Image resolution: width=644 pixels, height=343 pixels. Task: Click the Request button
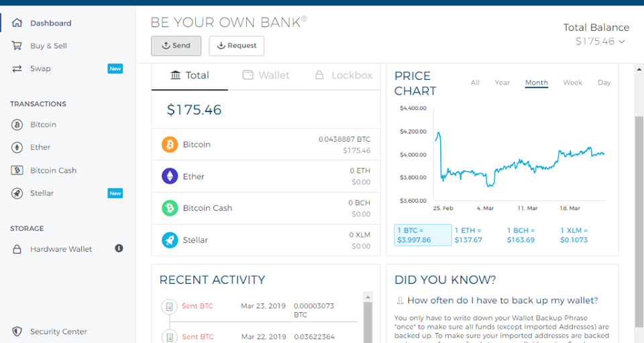point(237,46)
